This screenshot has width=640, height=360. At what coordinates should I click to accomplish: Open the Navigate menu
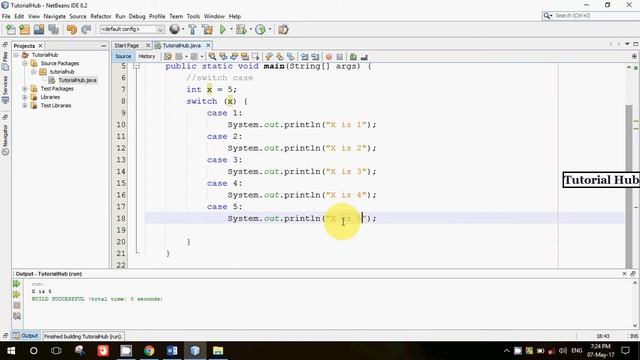[55, 16]
